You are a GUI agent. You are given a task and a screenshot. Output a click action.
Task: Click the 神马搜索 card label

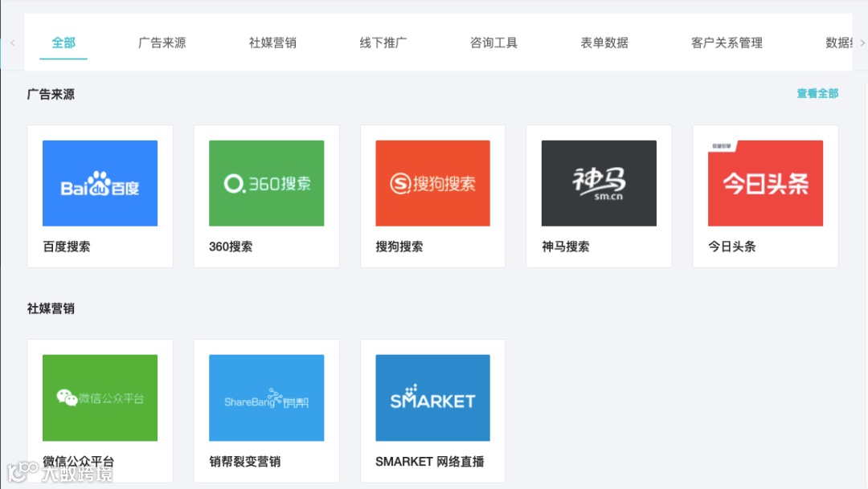565,247
